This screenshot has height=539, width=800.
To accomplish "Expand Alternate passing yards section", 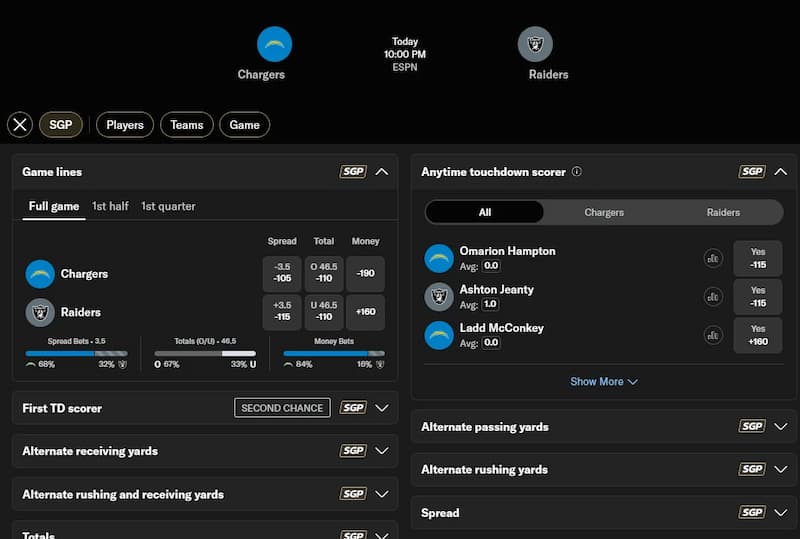I will 781,426.
